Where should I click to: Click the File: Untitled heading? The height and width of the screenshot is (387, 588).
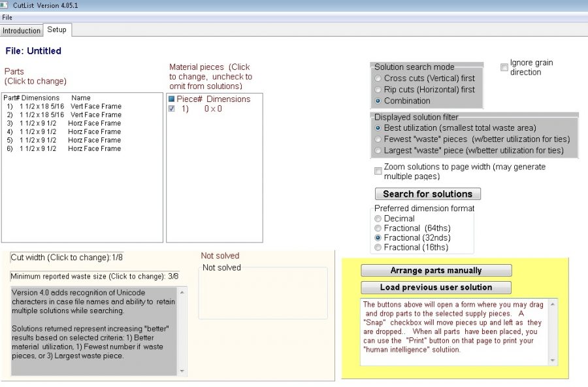[x=33, y=51]
